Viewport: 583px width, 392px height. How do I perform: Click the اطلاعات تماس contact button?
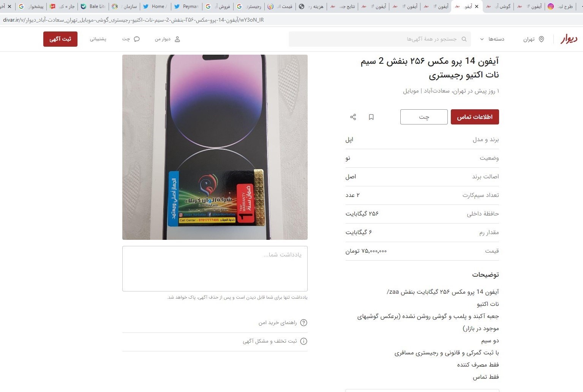(475, 117)
